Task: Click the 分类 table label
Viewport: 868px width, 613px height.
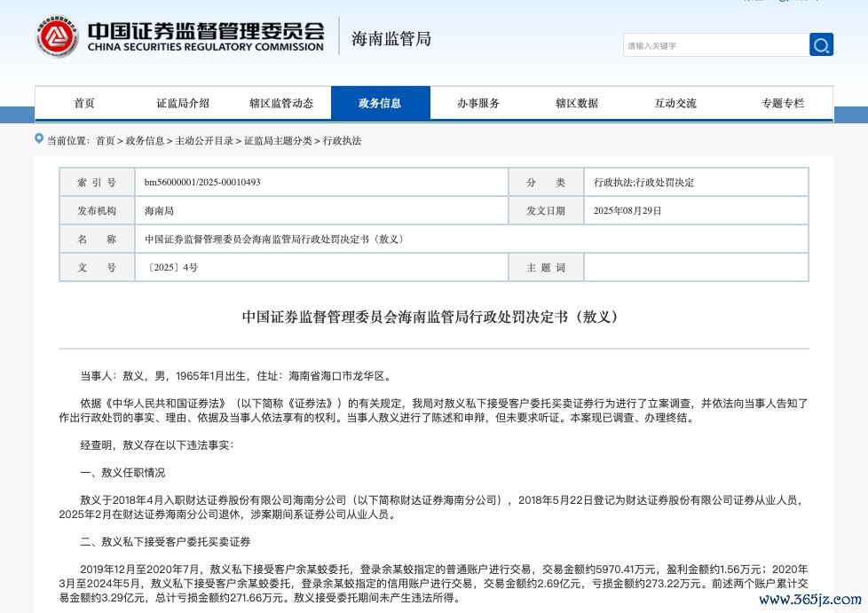Action: click(x=546, y=183)
